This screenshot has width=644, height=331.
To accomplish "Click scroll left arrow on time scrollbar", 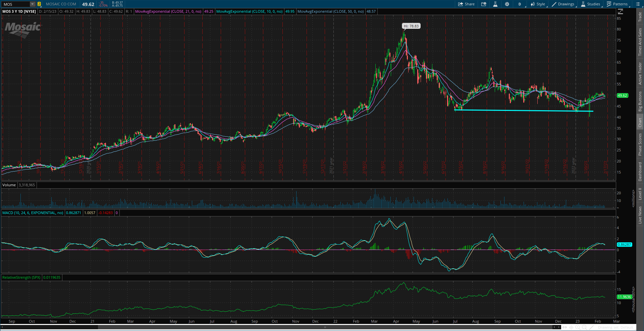I will pos(555,327).
